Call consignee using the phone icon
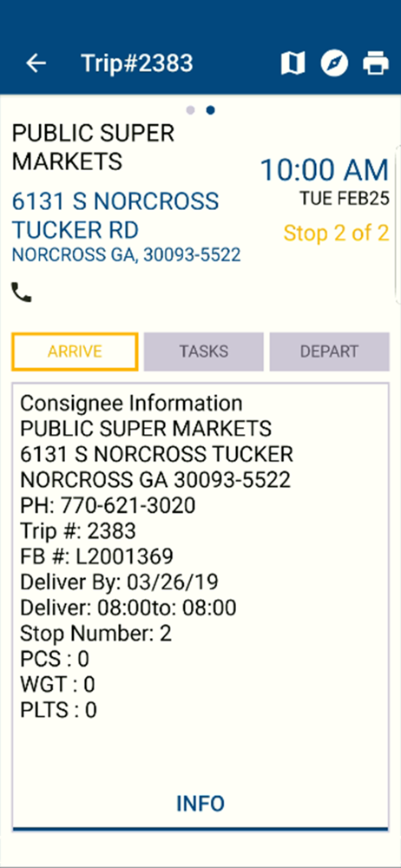Screen dimensions: 401x868 tap(22, 293)
